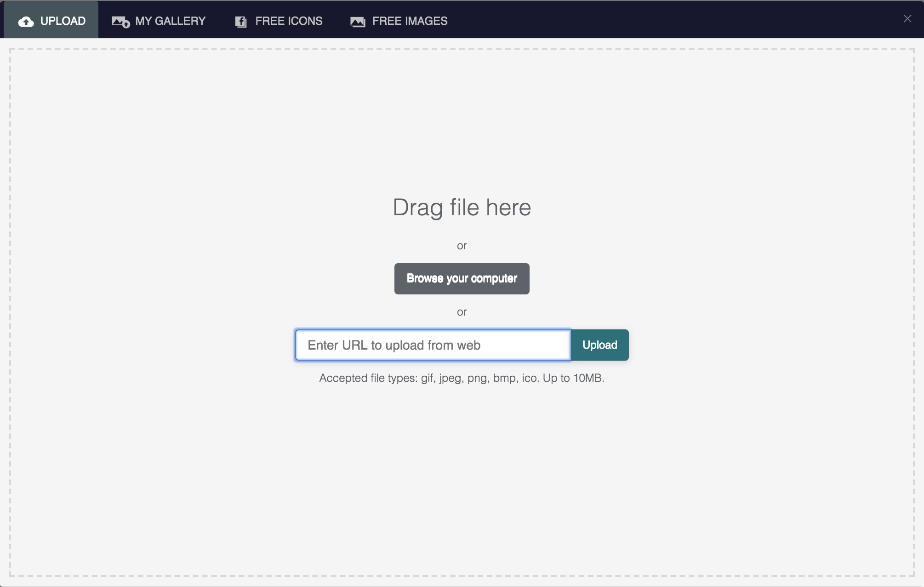924x587 pixels.
Task: Switch to the UPLOAD tab
Action: tap(51, 20)
